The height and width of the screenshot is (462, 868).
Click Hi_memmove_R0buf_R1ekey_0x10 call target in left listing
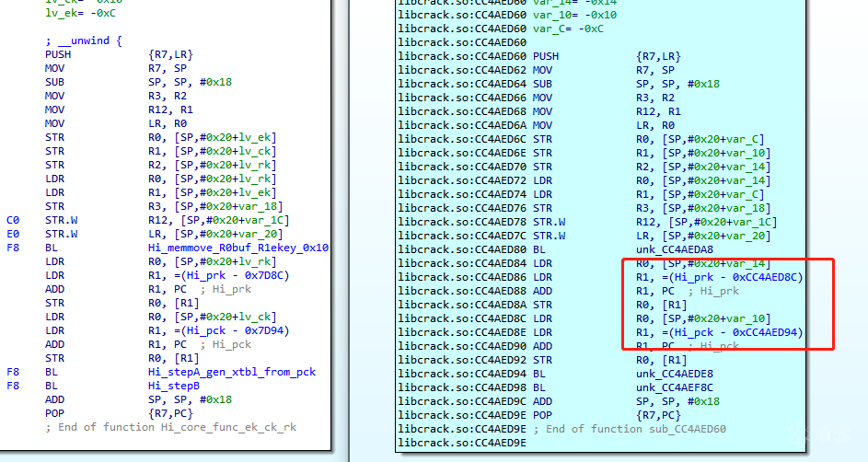tap(238, 248)
